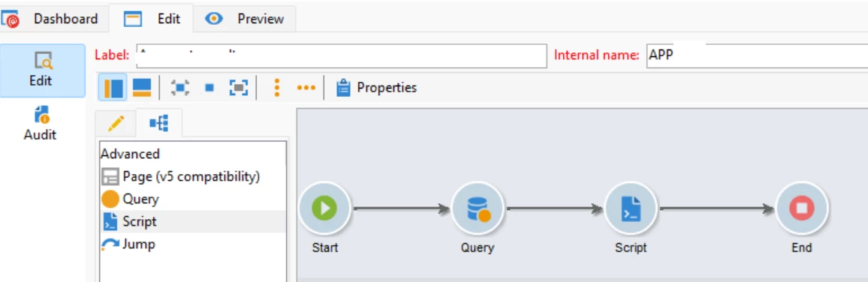The image size is (868, 282).
Task: Switch to the pencil palette tab
Action: click(x=116, y=124)
